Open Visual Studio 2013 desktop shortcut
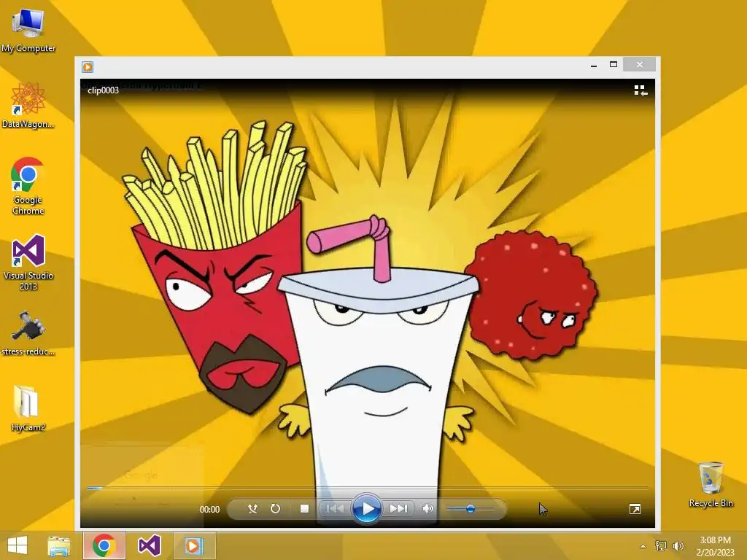Viewport: 747px width, 560px height. click(28, 262)
